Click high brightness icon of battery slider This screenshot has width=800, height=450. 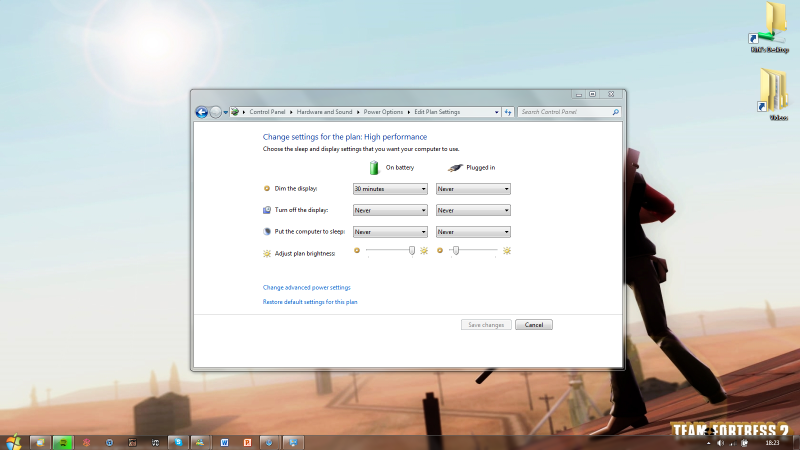click(424, 251)
